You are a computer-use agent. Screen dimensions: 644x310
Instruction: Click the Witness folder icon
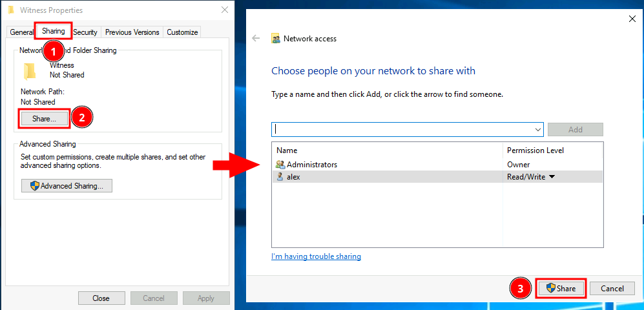[x=30, y=70]
